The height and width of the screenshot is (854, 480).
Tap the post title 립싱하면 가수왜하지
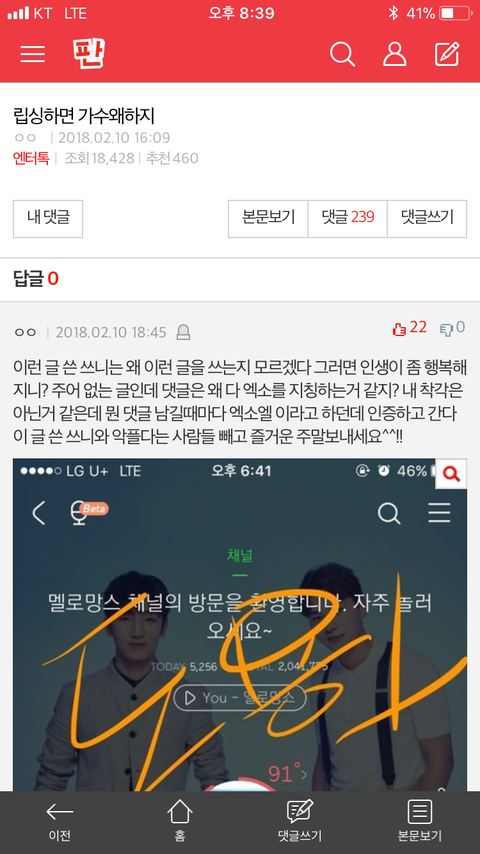[x=84, y=115]
